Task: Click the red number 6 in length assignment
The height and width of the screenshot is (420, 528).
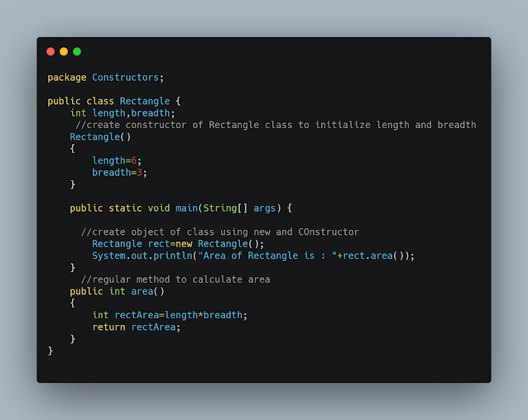Action: tap(134, 160)
